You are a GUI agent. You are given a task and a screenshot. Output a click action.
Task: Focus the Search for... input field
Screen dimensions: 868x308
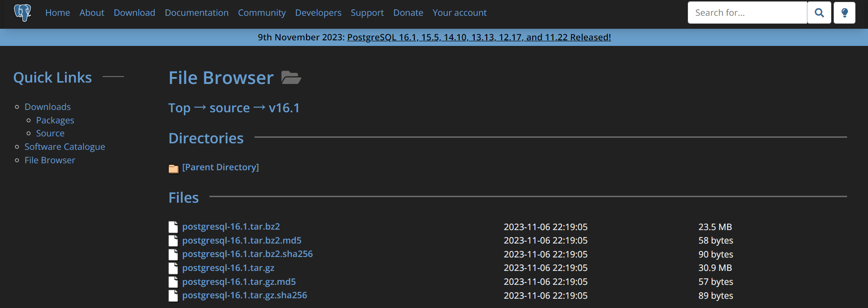pyautogui.click(x=747, y=13)
